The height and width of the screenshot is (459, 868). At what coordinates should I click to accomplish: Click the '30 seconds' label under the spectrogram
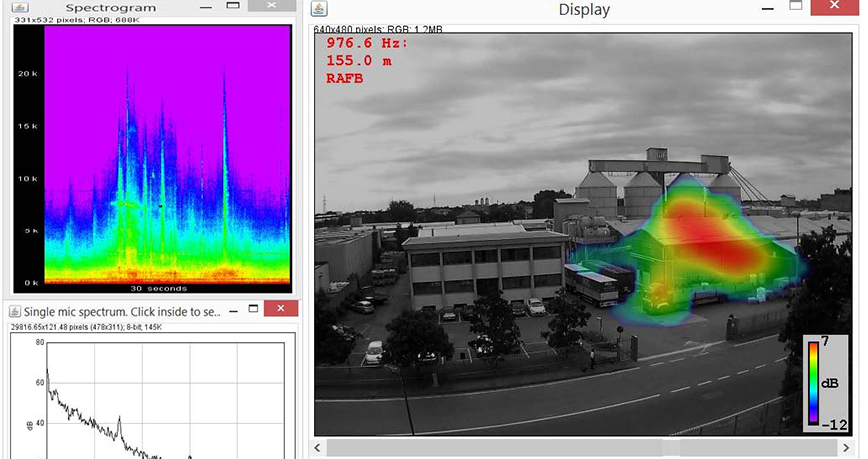pyautogui.click(x=159, y=289)
